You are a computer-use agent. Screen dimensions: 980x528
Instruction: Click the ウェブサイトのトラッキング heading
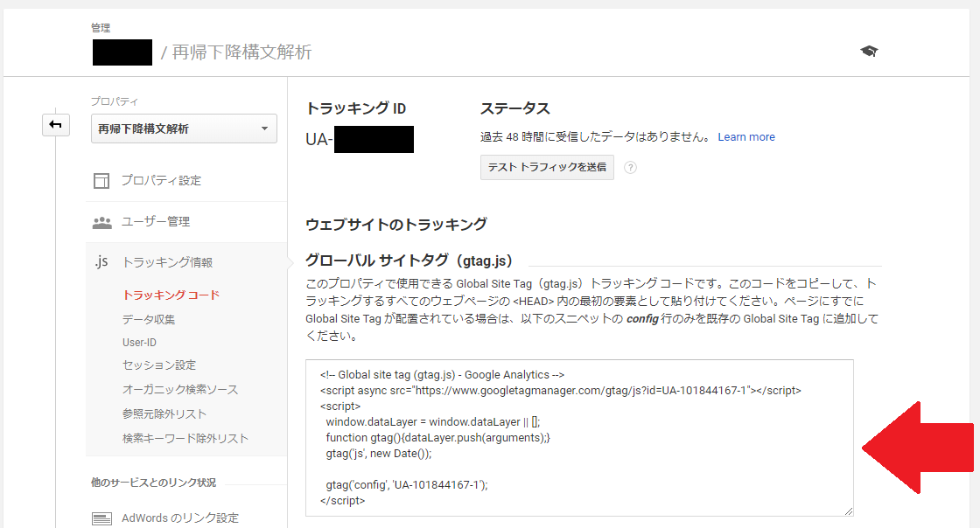tap(396, 225)
